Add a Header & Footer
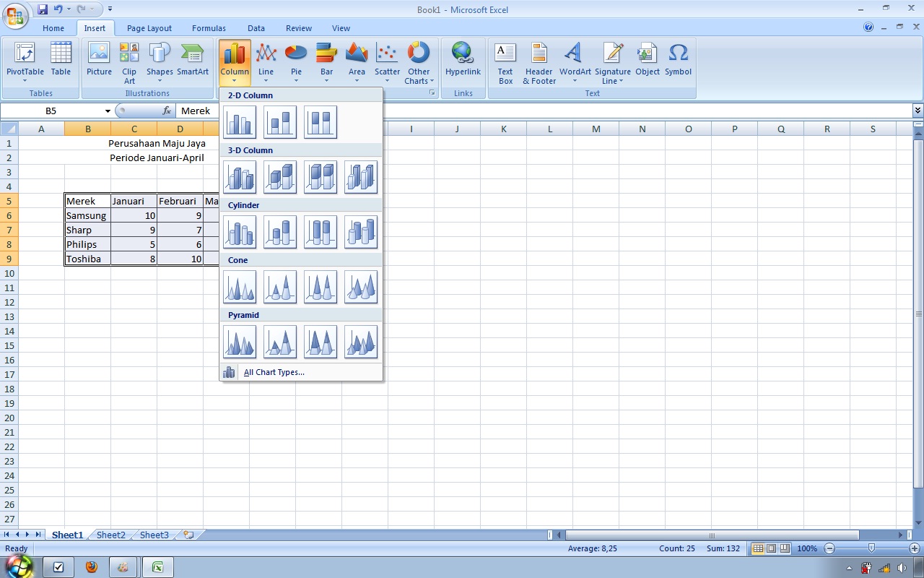This screenshot has height=578, width=924. tap(539, 63)
